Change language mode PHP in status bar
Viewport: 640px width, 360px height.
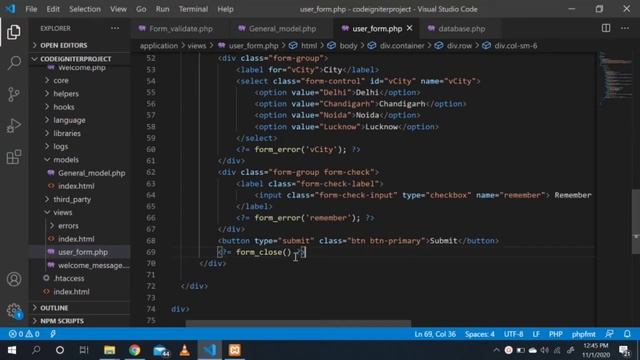[556, 334]
